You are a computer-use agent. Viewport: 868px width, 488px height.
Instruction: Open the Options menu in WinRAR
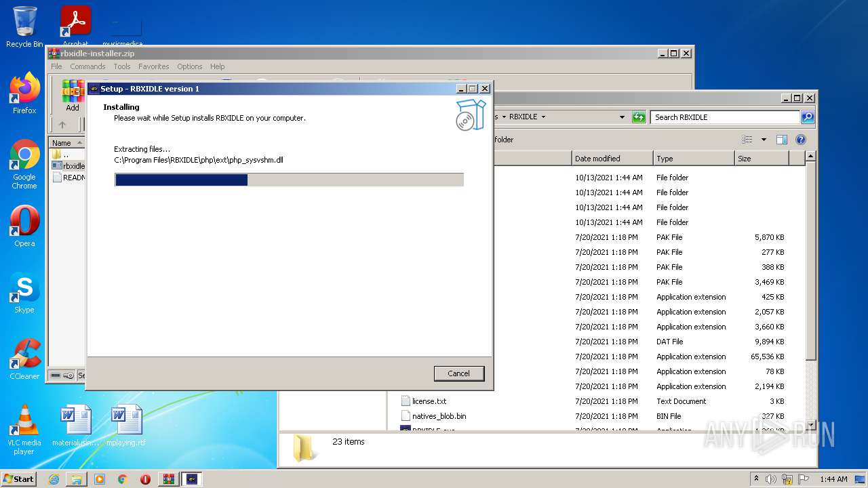pos(190,66)
